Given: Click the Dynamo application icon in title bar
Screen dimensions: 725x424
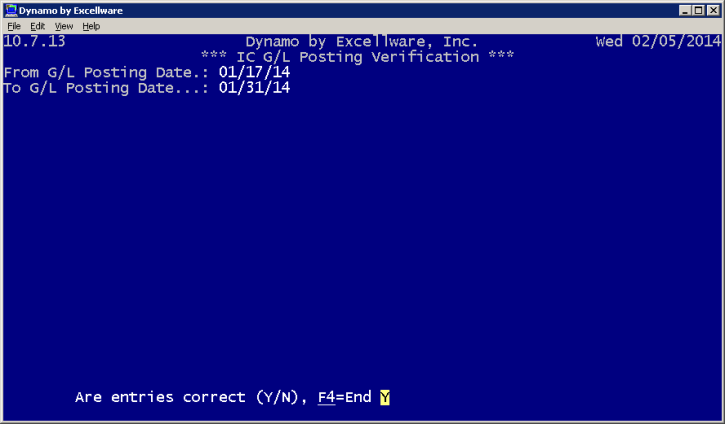Looking at the screenshot, I should coord(11,10).
